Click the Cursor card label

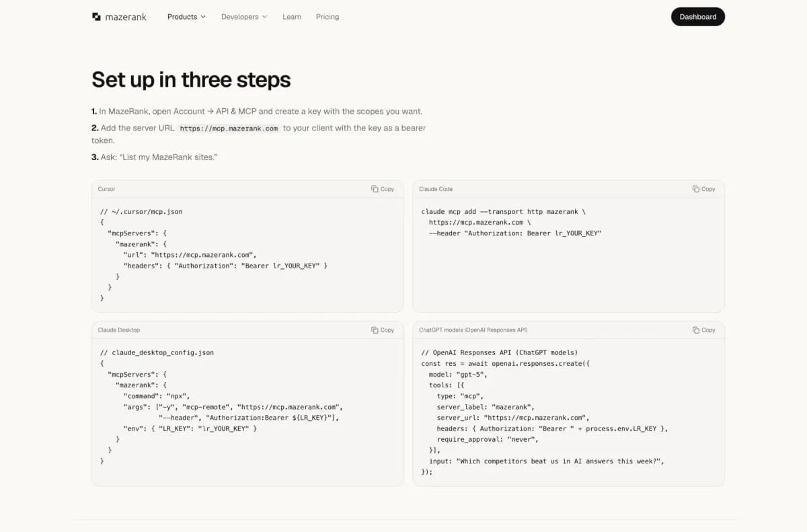click(x=106, y=189)
